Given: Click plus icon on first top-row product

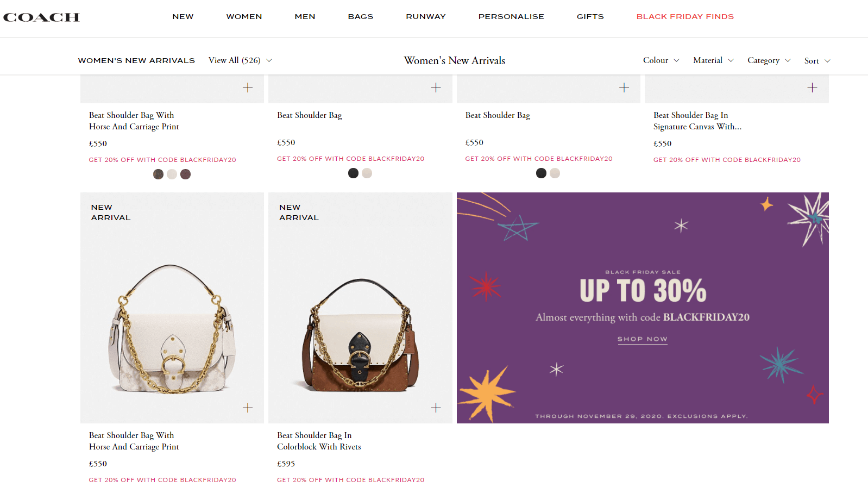Looking at the screenshot, I should click(x=248, y=88).
